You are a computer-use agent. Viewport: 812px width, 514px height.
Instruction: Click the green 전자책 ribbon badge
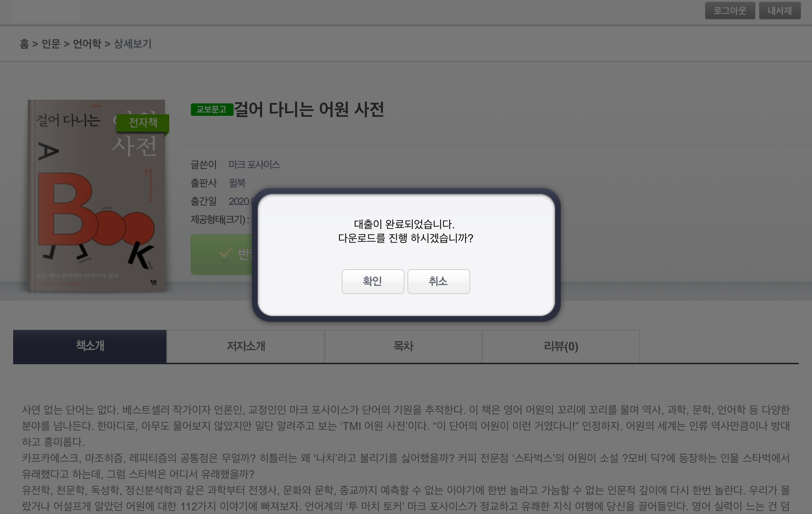point(143,123)
